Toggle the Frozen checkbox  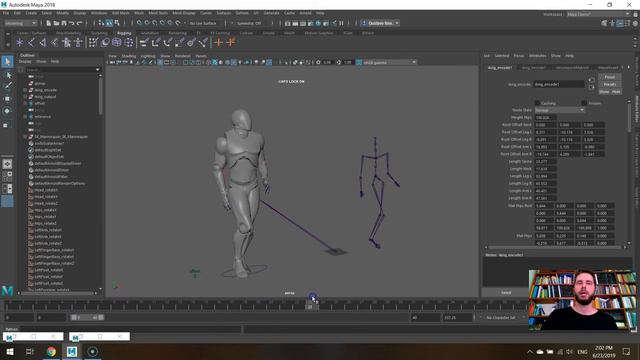(584, 103)
